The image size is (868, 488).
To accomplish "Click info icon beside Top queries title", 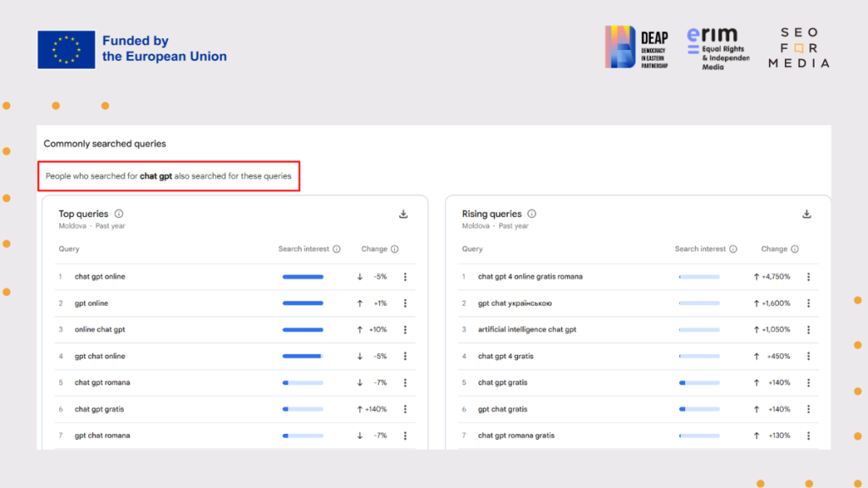I will pos(119,214).
